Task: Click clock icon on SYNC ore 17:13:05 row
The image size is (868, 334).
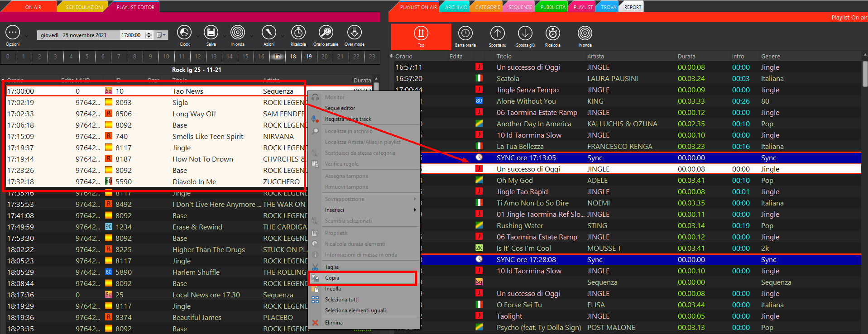Action: (479, 157)
